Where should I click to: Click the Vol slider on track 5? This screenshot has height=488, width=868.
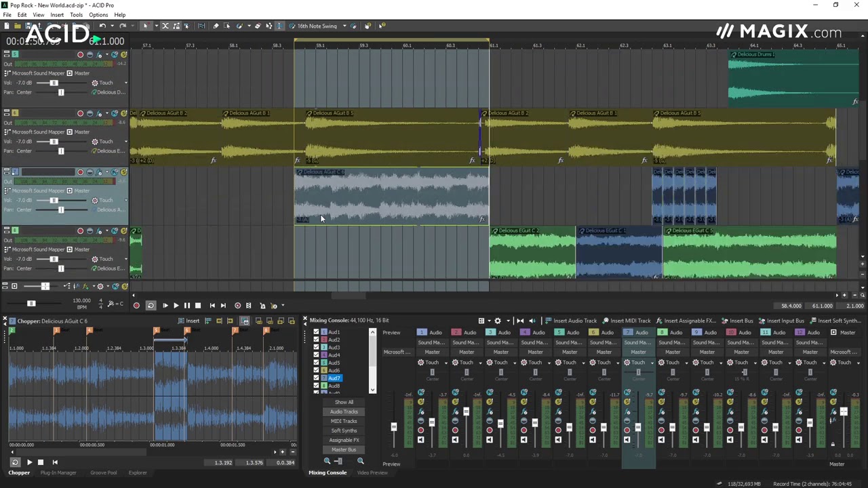pyautogui.click(x=54, y=83)
